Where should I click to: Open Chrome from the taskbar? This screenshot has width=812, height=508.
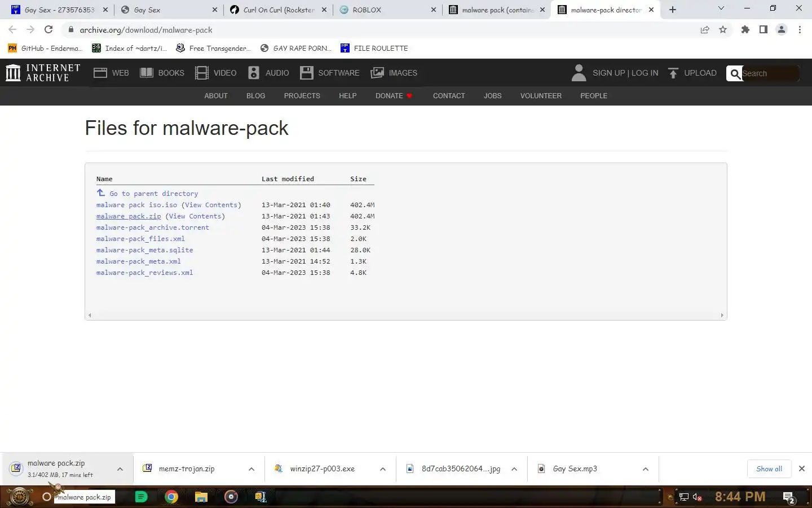(171, 497)
